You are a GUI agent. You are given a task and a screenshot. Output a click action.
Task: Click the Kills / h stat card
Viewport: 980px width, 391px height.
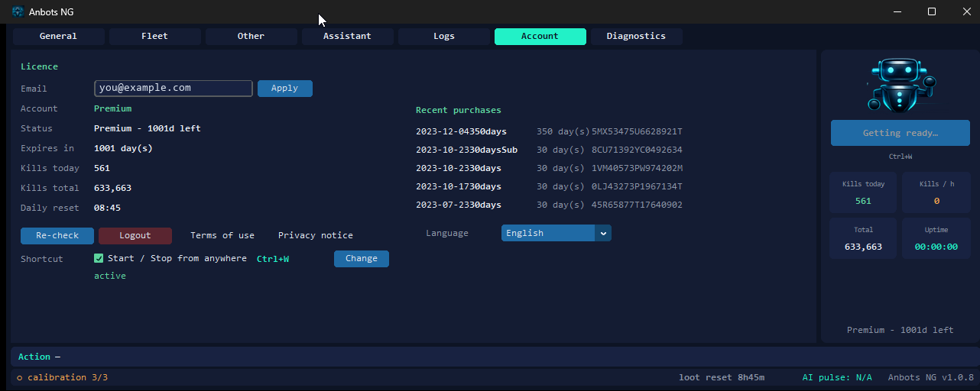[x=936, y=192]
